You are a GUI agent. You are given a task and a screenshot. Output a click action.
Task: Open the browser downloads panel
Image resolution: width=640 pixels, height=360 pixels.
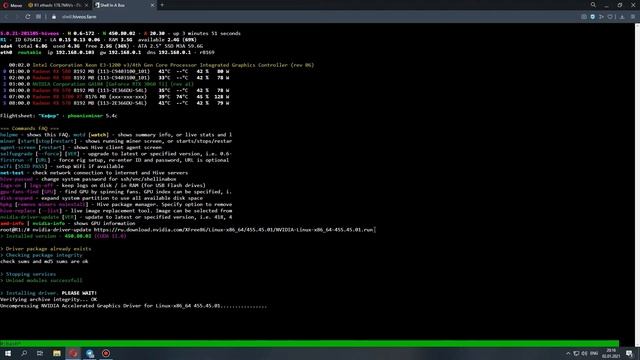[622, 17]
